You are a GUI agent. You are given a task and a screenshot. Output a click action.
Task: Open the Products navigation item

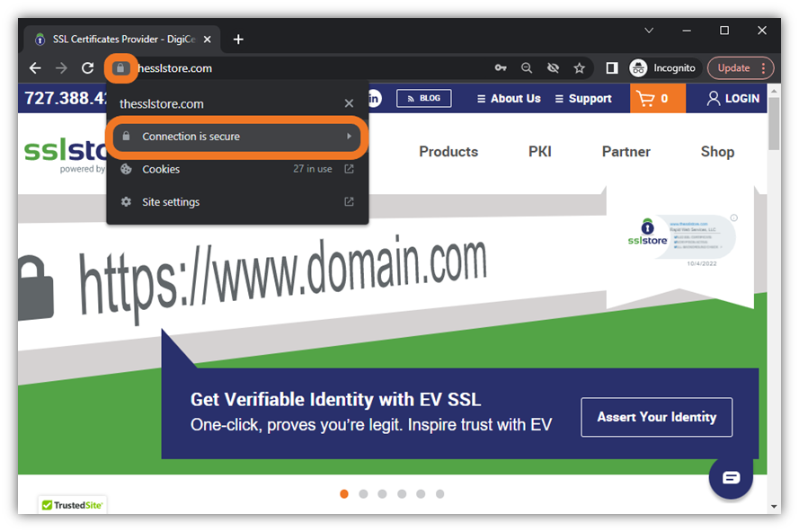[x=448, y=152]
